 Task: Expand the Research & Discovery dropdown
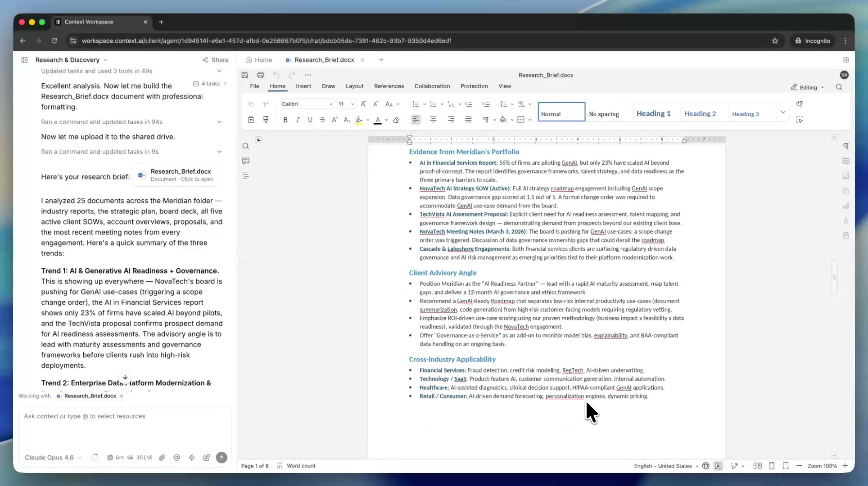[x=71, y=60]
